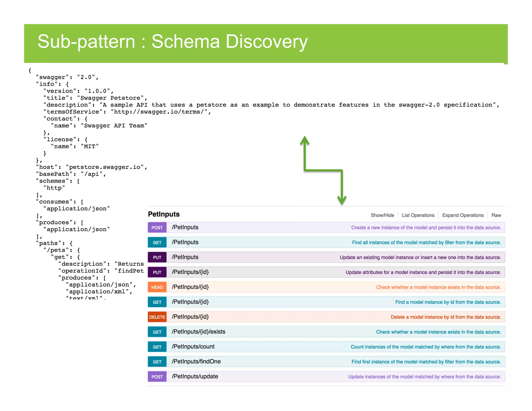The height and width of the screenshot is (411, 532).
Task: Click the PetInputs section heading
Action: (x=164, y=214)
